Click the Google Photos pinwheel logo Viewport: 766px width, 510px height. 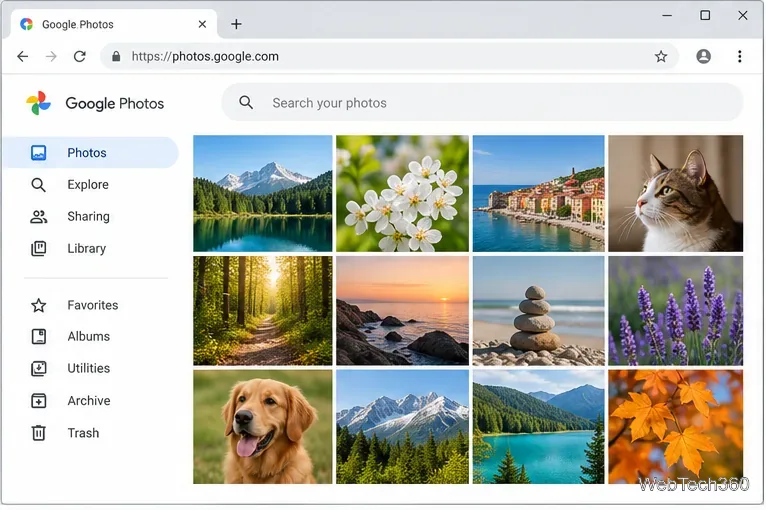pyautogui.click(x=38, y=103)
